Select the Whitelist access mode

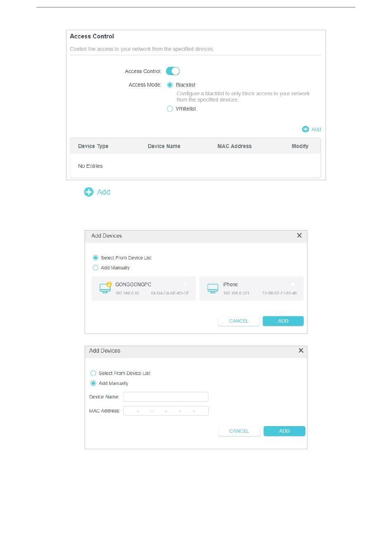(170, 109)
